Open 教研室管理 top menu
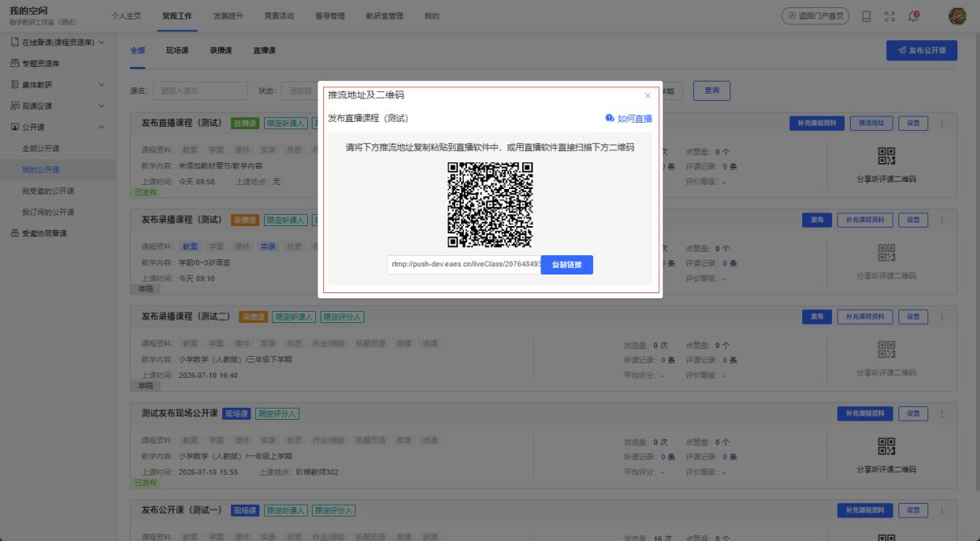980x541 pixels. coord(385,17)
